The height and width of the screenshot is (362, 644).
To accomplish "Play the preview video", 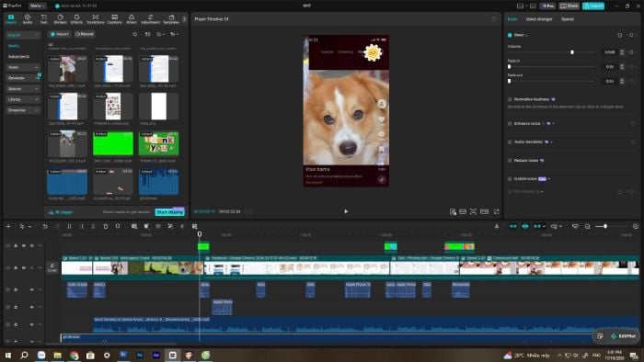I will click(x=346, y=211).
